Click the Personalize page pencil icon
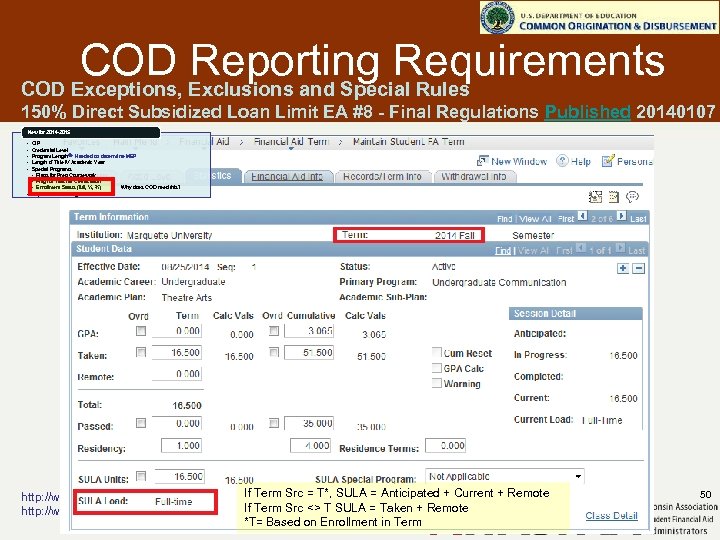This screenshot has width=720, height=540. pos(608,161)
